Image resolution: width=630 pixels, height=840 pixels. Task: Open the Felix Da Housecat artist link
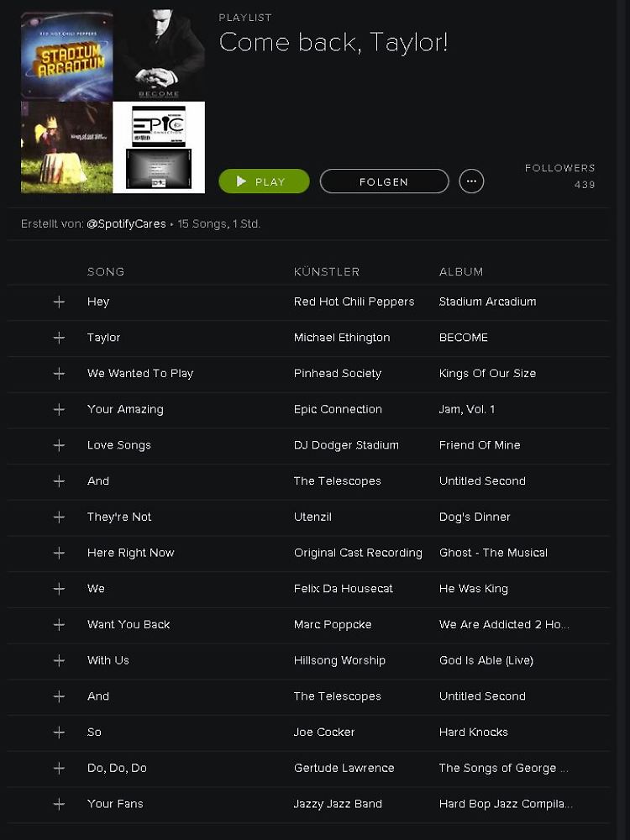coord(344,589)
